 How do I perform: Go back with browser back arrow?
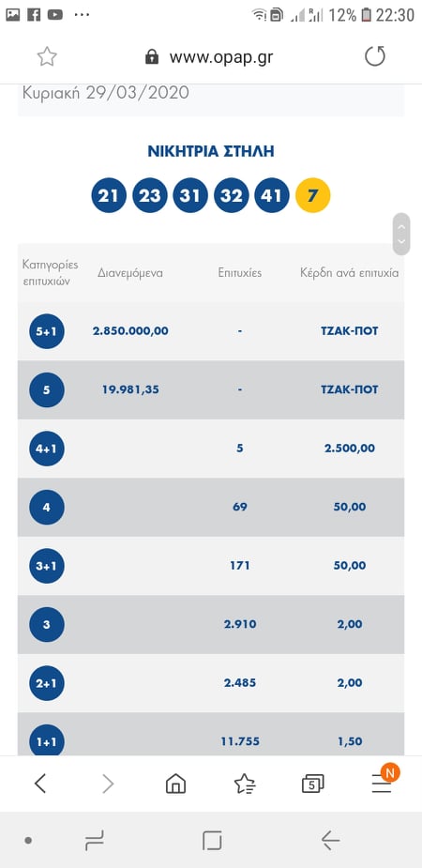click(x=39, y=784)
